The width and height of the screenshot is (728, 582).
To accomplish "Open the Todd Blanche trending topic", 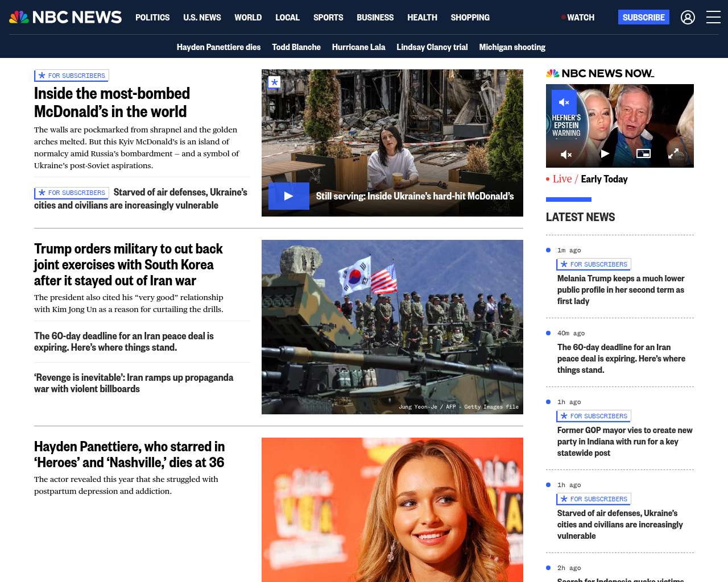I will [296, 47].
